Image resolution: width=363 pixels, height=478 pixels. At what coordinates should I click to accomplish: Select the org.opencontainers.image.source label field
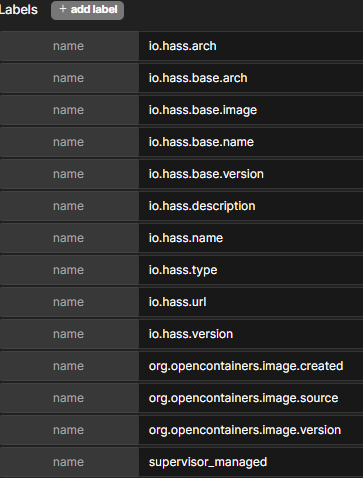(x=251, y=398)
